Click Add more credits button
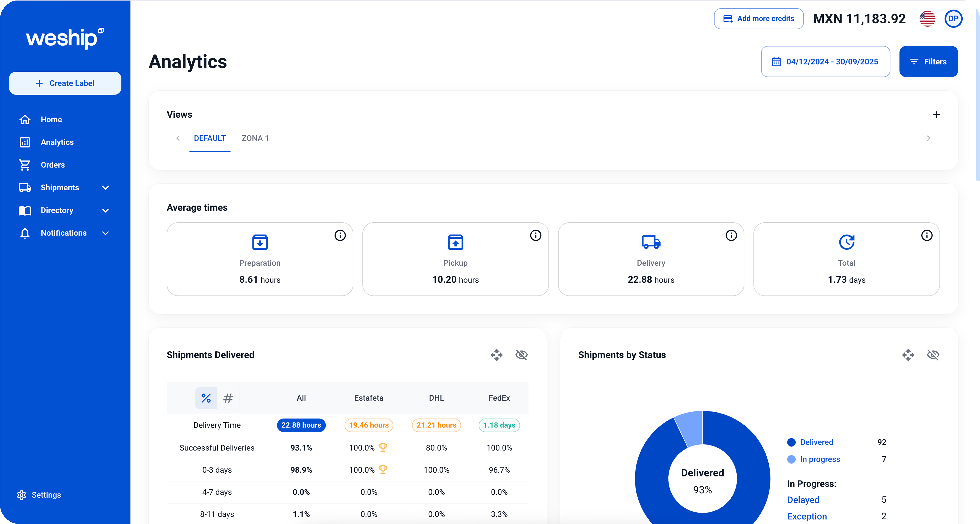The width and height of the screenshot is (980, 524). [x=759, y=19]
